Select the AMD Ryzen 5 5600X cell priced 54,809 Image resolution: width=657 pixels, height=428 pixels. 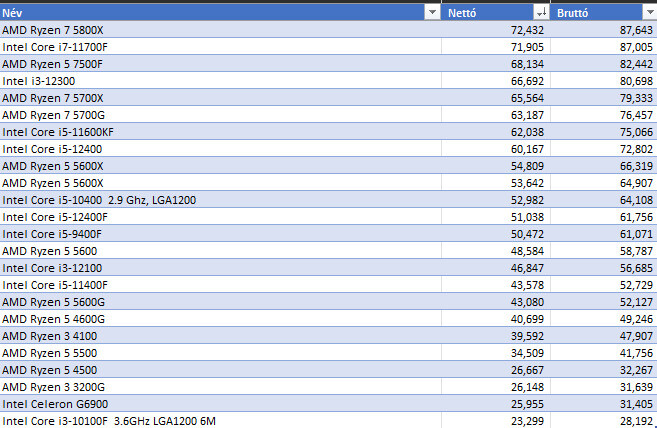220,166
